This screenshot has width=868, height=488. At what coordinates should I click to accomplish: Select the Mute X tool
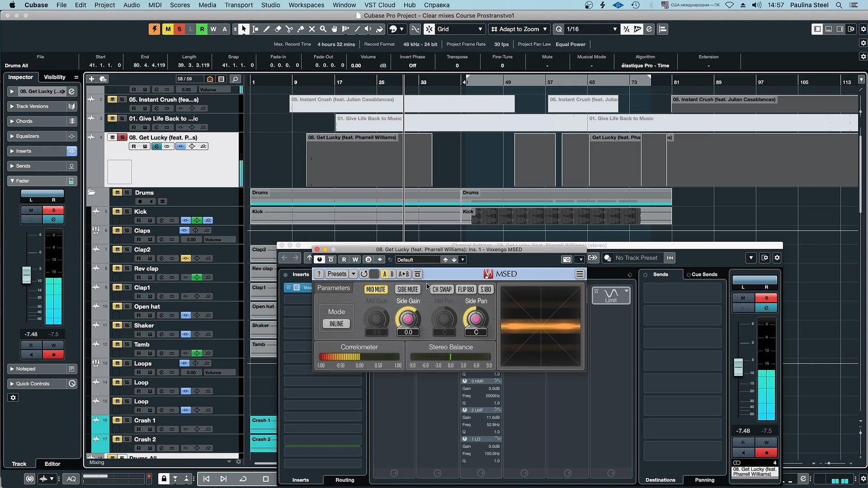312,29
